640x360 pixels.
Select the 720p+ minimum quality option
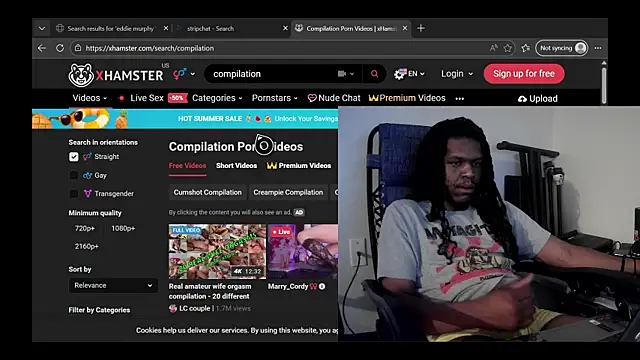pyautogui.click(x=85, y=229)
